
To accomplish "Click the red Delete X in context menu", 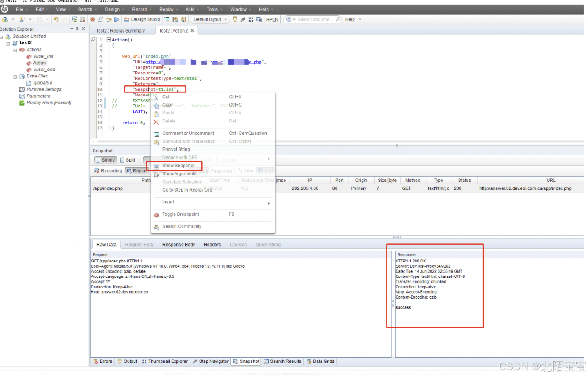I will click(x=156, y=122).
